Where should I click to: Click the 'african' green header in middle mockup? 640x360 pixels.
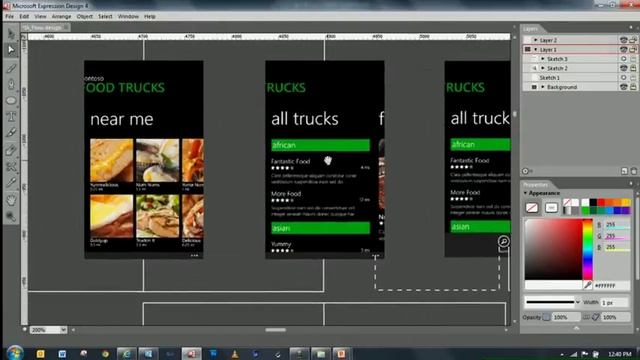point(320,145)
